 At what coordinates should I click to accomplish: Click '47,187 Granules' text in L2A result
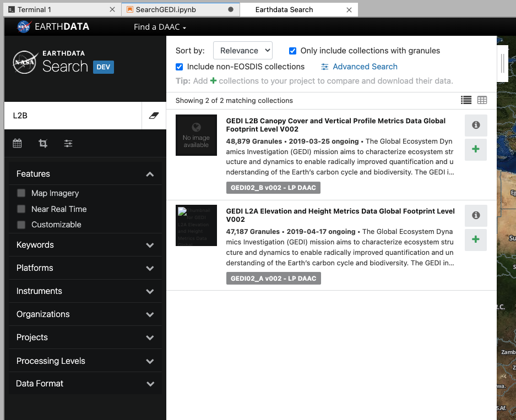(x=253, y=232)
